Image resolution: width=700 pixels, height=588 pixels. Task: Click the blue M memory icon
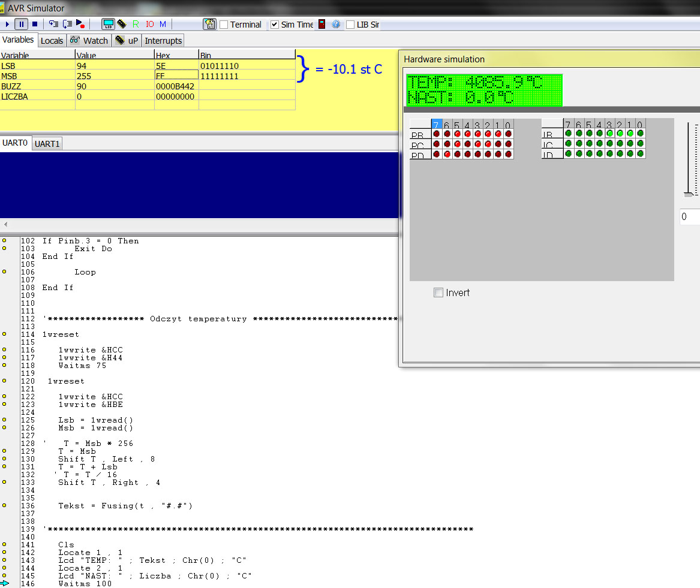click(163, 24)
